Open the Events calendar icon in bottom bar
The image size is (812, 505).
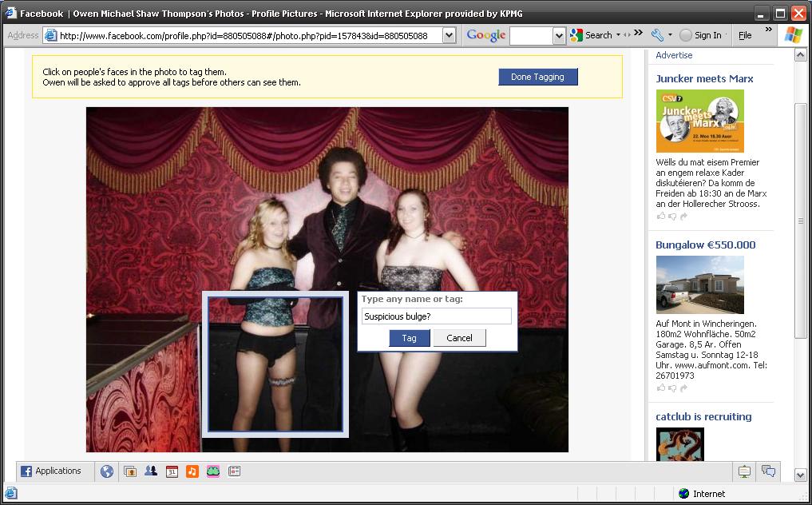[172, 471]
